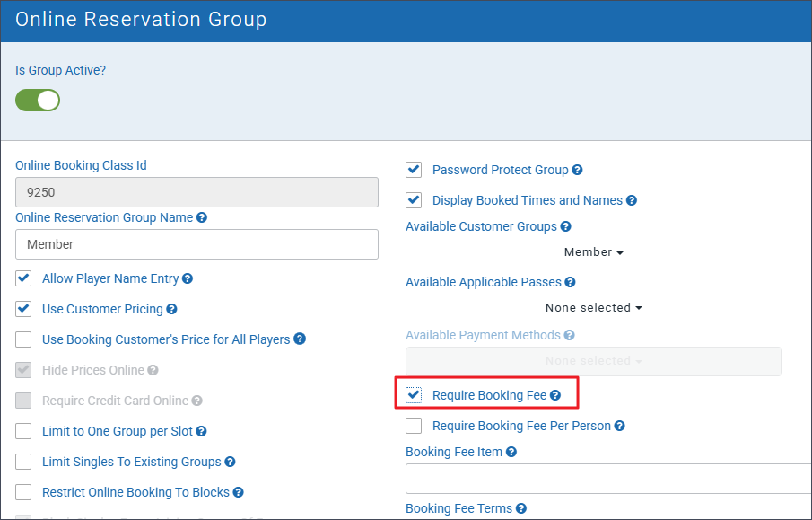Click the Available Customer Groups label
This screenshot has height=520, width=812.
[481, 226]
